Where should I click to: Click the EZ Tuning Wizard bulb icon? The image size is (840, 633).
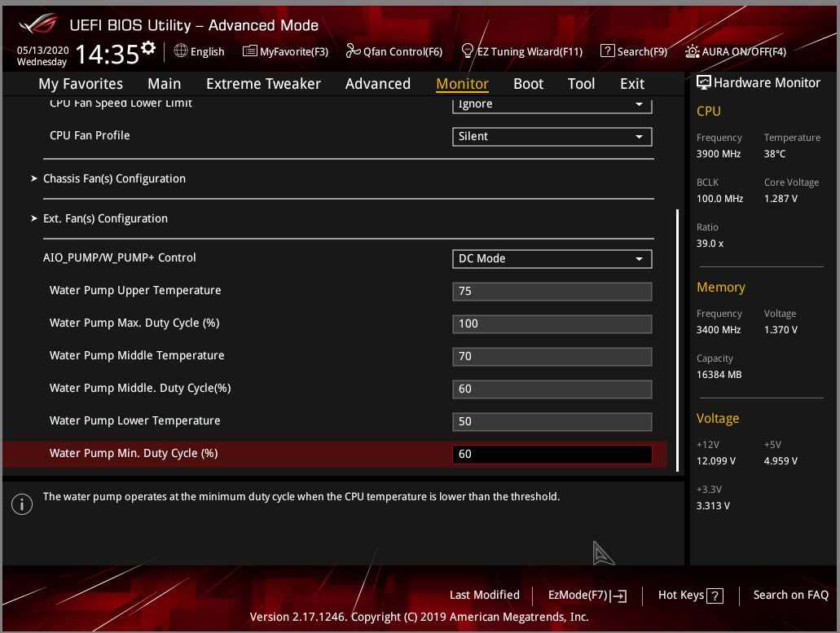(x=467, y=51)
